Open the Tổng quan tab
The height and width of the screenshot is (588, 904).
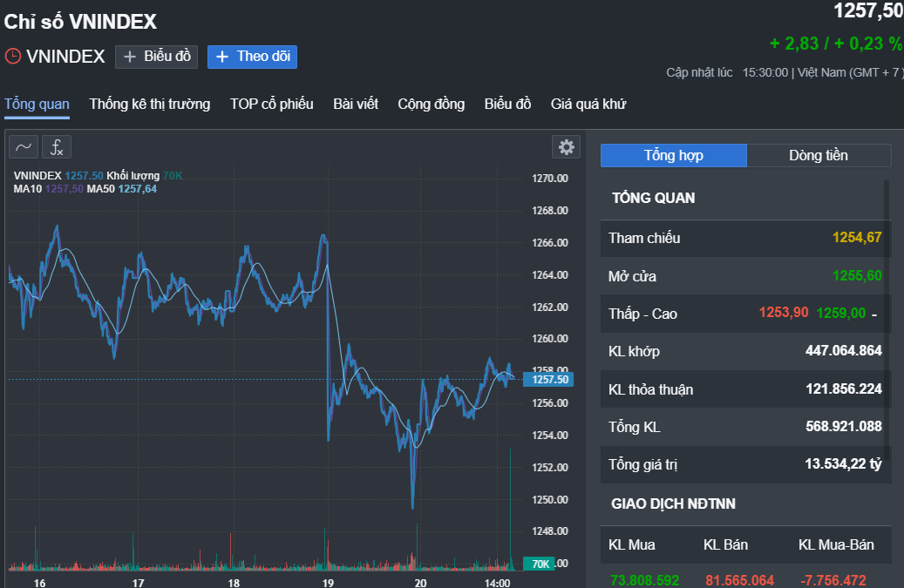(x=37, y=105)
